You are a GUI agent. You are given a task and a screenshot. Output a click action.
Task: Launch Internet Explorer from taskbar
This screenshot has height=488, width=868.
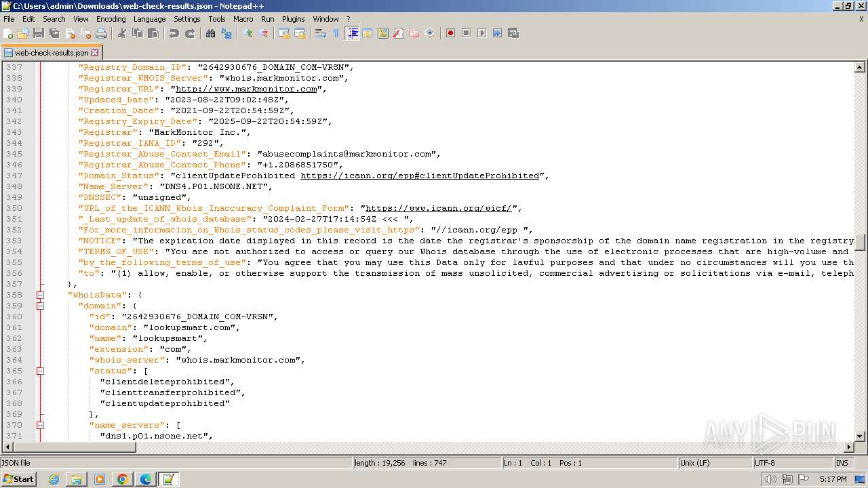[x=54, y=479]
